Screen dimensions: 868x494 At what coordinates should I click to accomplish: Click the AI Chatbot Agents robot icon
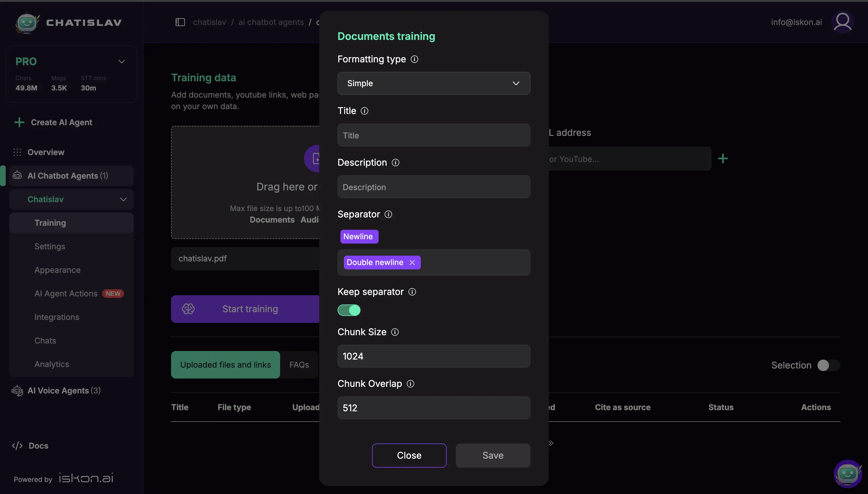coord(17,175)
